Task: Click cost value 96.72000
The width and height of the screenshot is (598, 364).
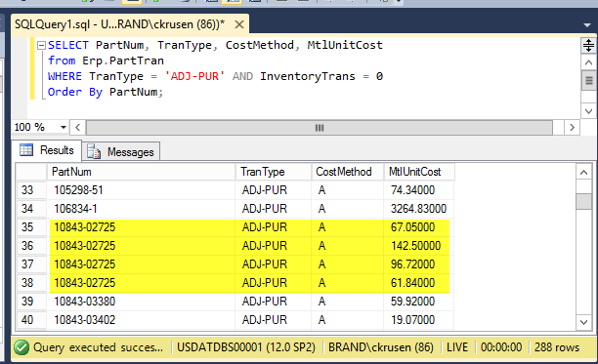Action: 418,264
